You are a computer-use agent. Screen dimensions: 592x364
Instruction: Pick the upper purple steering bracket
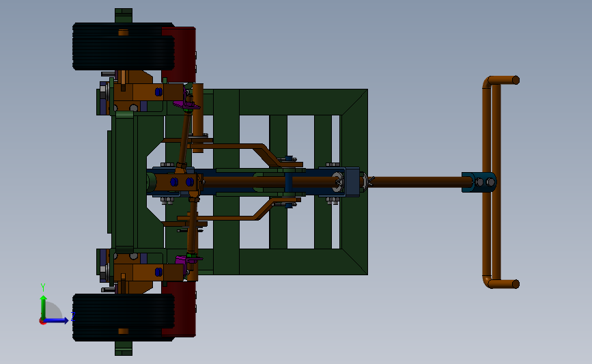click(x=186, y=104)
